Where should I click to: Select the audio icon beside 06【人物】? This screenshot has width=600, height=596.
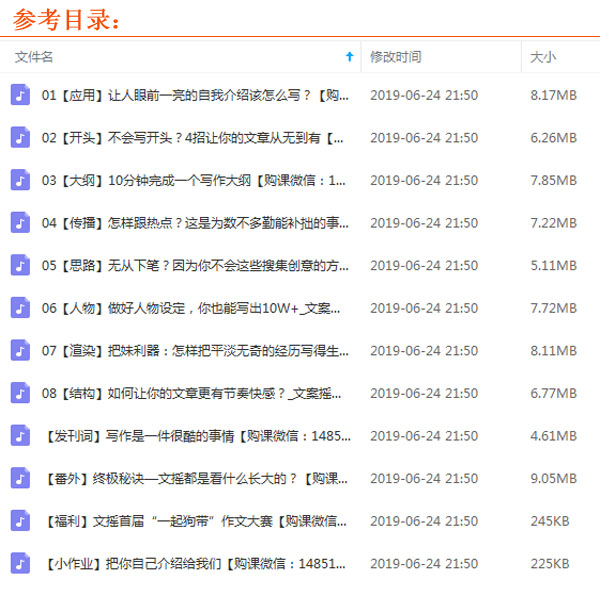[x=20, y=307]
